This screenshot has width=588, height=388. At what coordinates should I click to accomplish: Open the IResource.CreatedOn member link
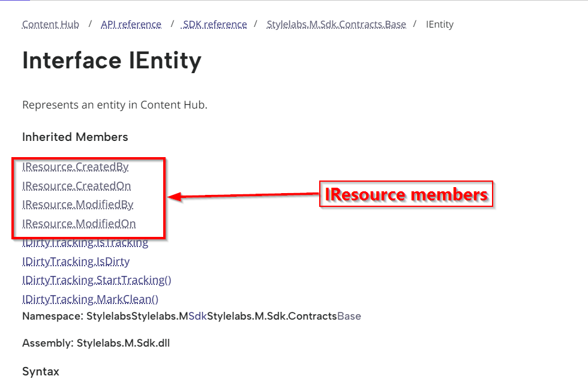coord(76,186)
